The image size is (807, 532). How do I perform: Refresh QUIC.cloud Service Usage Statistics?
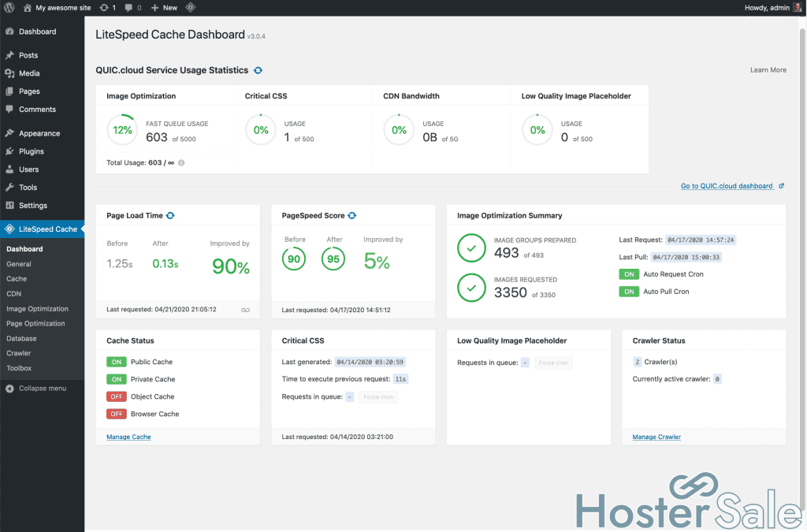coord(258,70)
